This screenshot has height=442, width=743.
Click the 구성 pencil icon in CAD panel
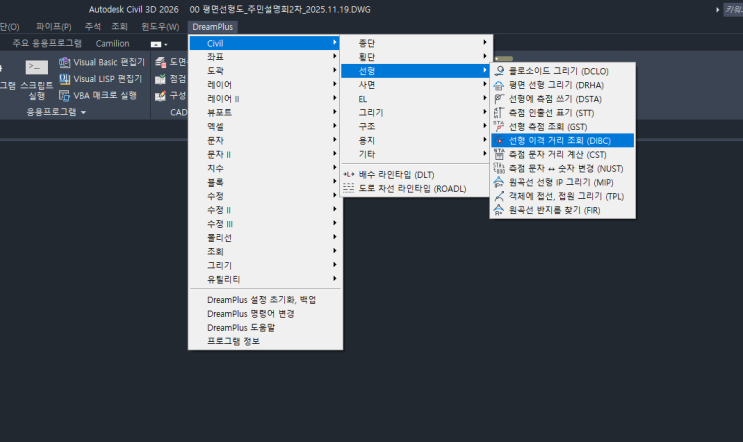[x=161, y=95]
